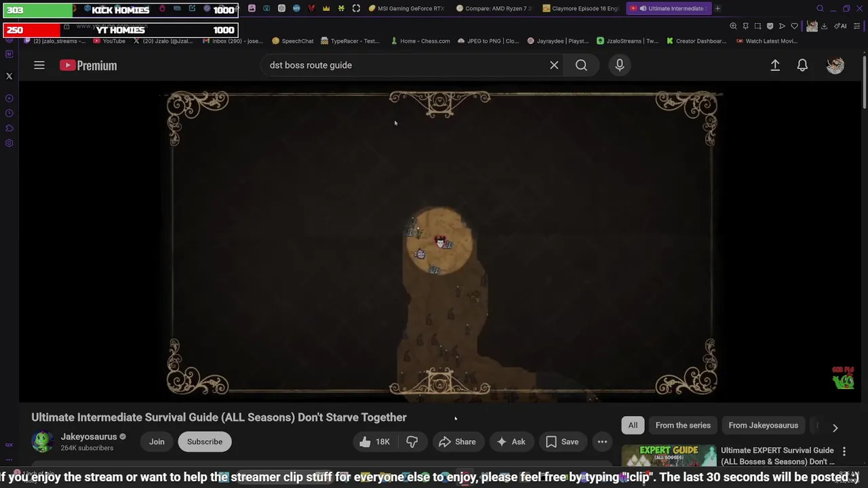Open TypeRacer bookmark
The height and width of the screenshot is (488, 868).
tap(350, 41)
